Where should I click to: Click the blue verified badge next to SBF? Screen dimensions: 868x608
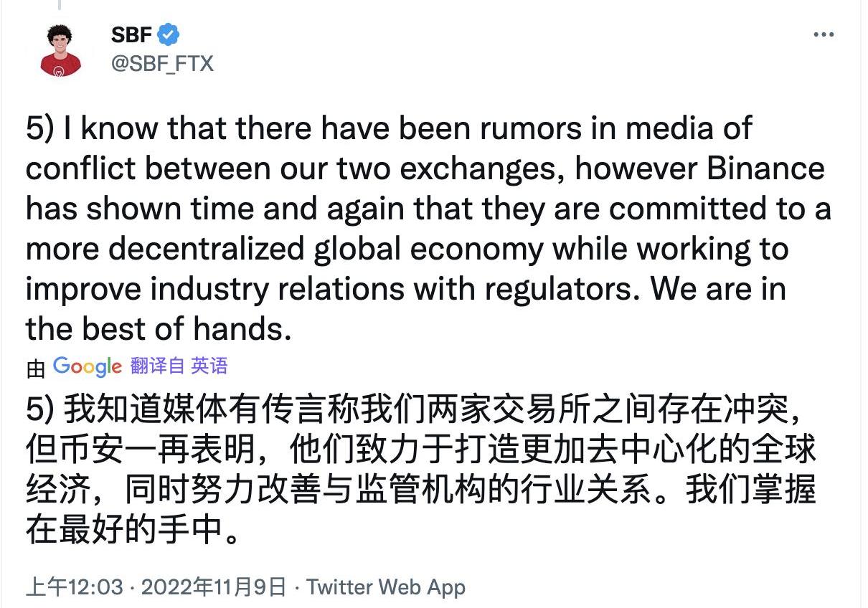point(169,34)
